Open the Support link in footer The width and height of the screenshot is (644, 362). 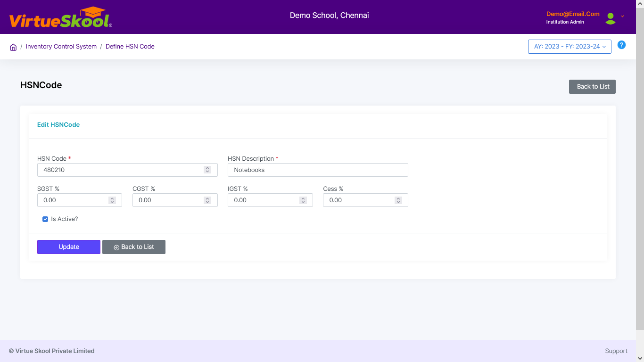coord(616,351)
